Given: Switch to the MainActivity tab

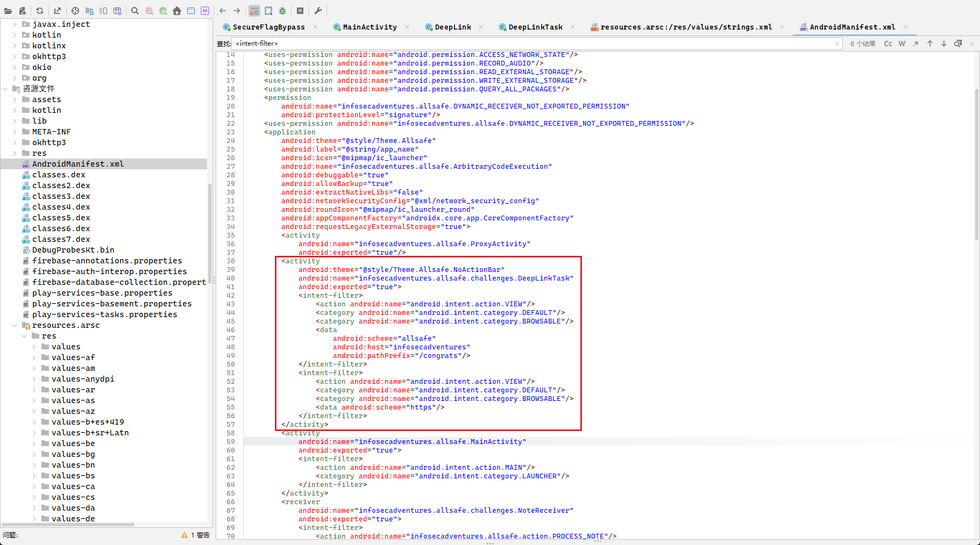Looking at the screenshot, I should click(370, 27).
